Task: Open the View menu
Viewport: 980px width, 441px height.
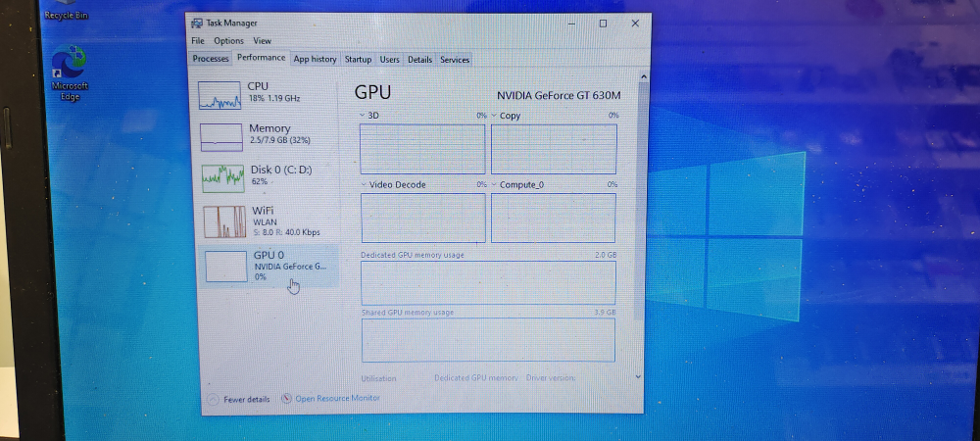Action: coord(262,40)
